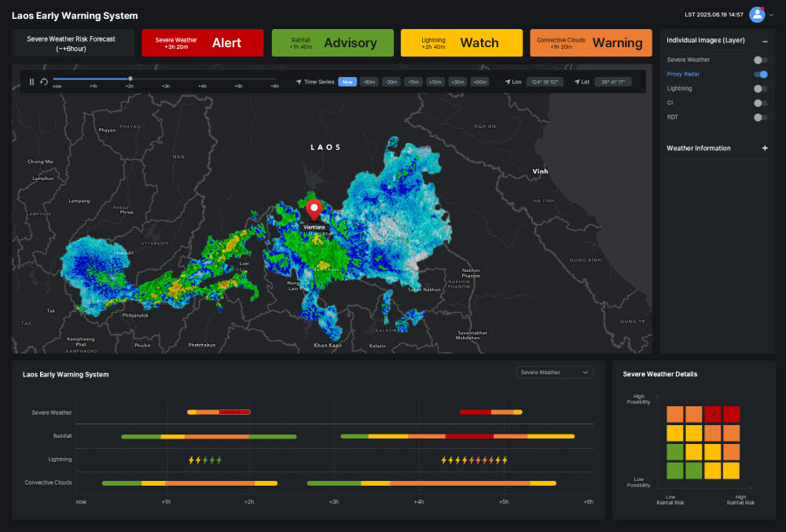The image size is (786, 532).
Task: Turn off the Proxy Radar layer
Action: click(x=760, y=75)
